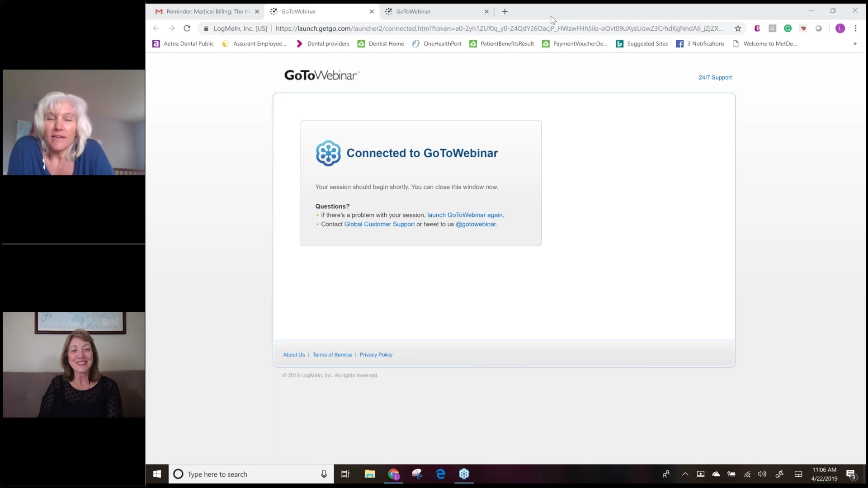
Task: Click the Type here to search box
Action: (244, 474)
